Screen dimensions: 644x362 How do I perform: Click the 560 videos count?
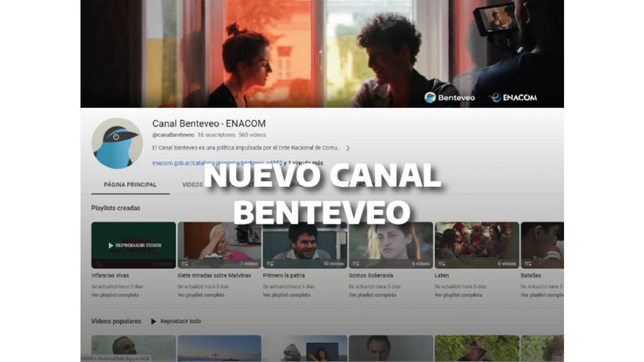tap(252, 135)
